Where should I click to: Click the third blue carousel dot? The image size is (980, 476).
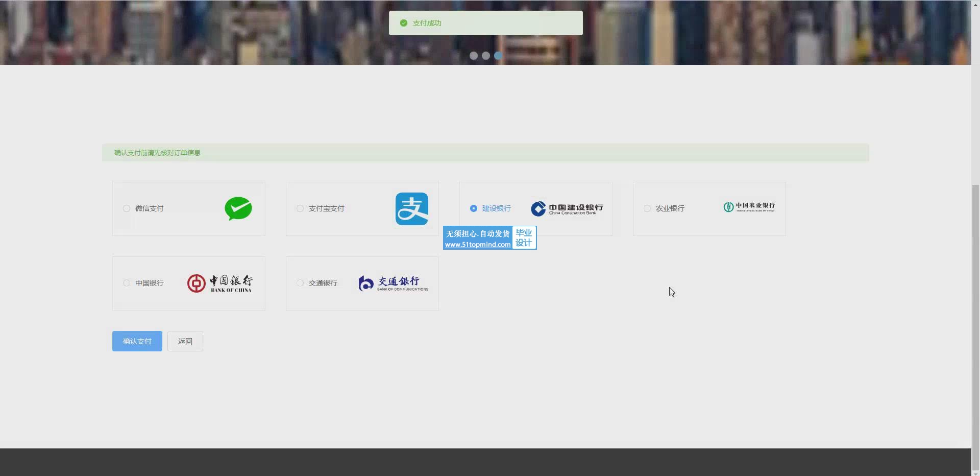click(x=498, y=56)
